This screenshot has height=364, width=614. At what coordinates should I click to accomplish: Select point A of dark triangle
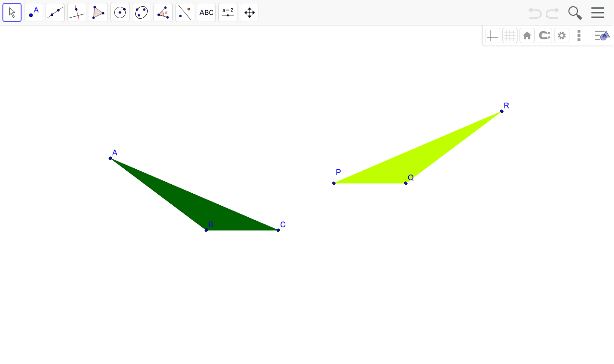110,158
